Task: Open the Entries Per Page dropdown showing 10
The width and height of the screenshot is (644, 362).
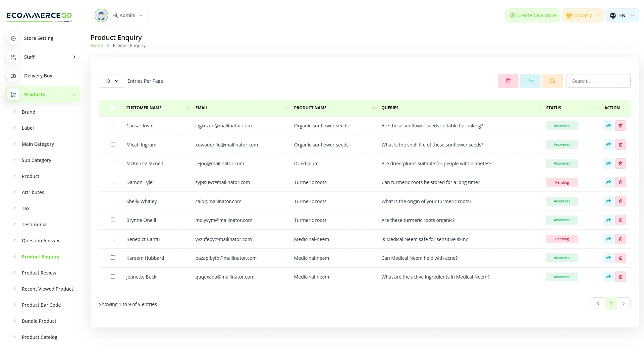Action: click(111, 81)
